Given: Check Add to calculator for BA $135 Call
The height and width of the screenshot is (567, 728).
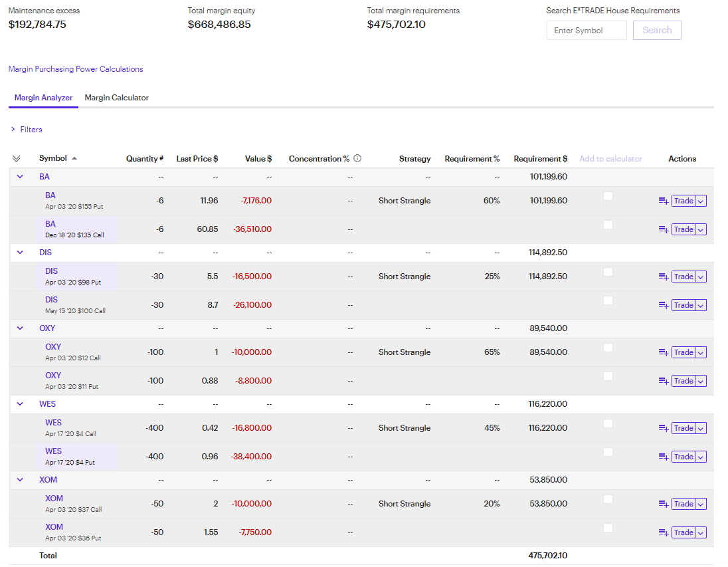Looking at the screenshot, I should click(x=608, y=225).
